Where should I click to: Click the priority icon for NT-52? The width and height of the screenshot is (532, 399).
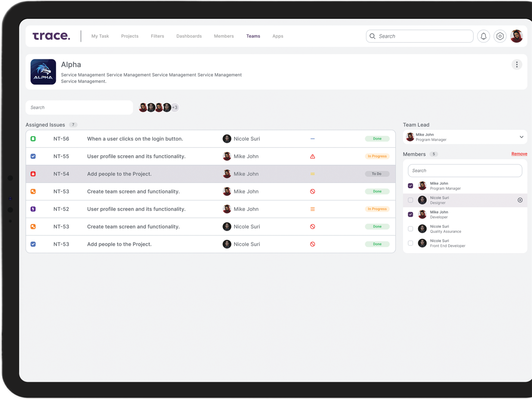(312, 209)
